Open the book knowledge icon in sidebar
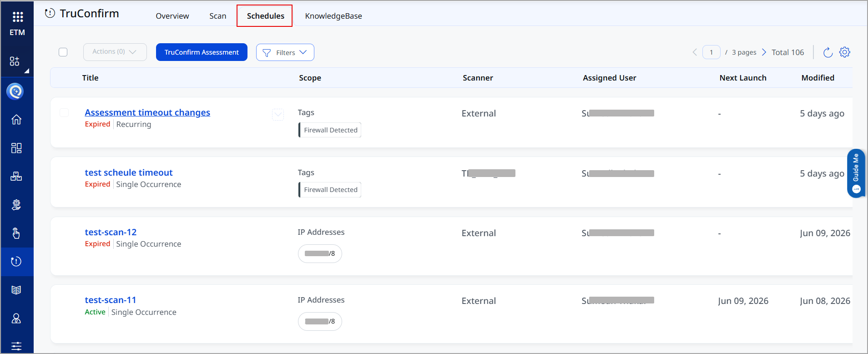Screen dimensions: 868x354 [x=16, y=290]
